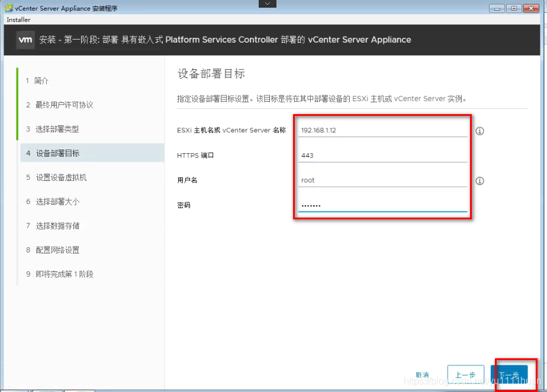Click the 上一步 back button
This screenshot has width=547, height=392.
point(466,375)
